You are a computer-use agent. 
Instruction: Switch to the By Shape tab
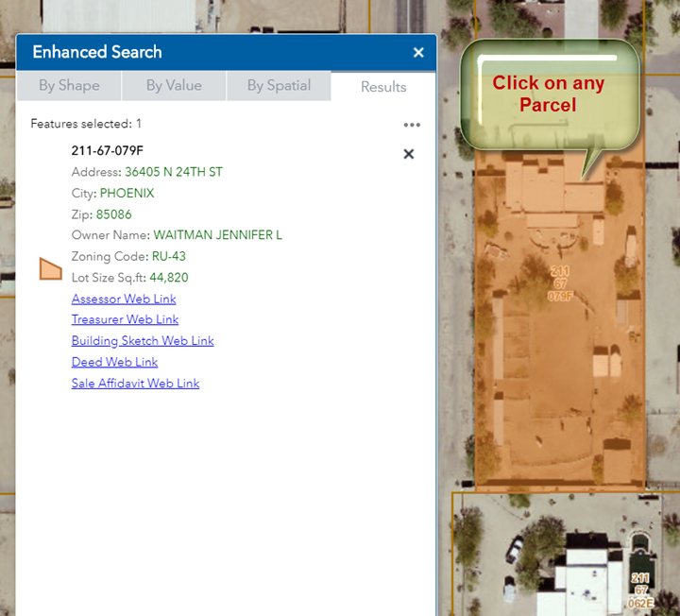pos(69,86)
